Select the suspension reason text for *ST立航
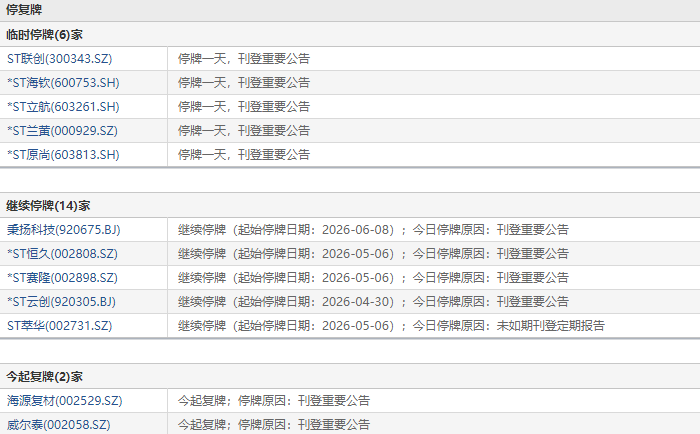The width and height of the screenshot is (700, 434). coord(244,107)
